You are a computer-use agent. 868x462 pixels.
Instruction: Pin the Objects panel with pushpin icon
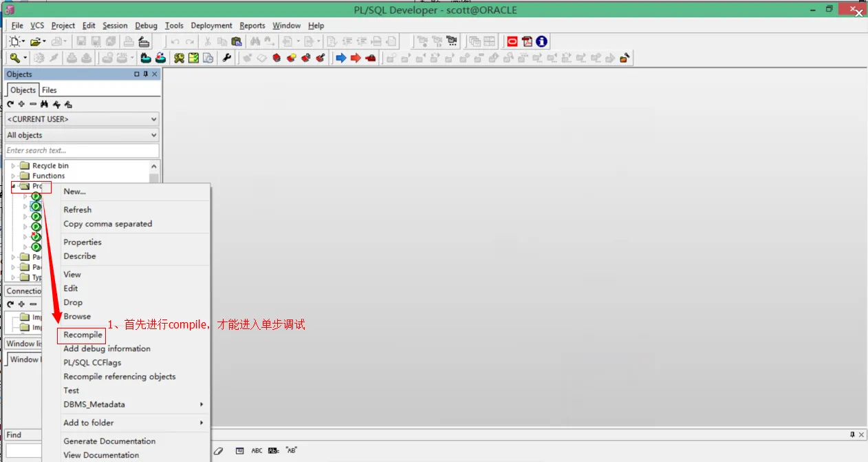[146, 74]
